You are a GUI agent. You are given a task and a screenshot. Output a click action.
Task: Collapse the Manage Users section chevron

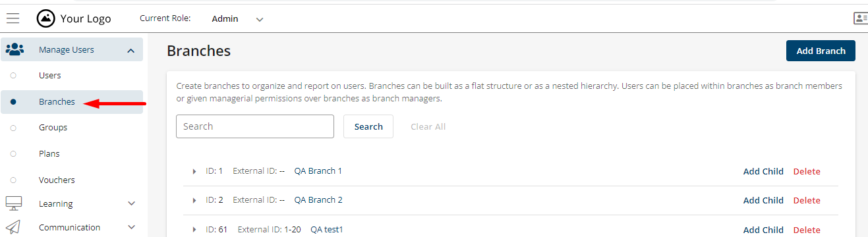point(130,51)
